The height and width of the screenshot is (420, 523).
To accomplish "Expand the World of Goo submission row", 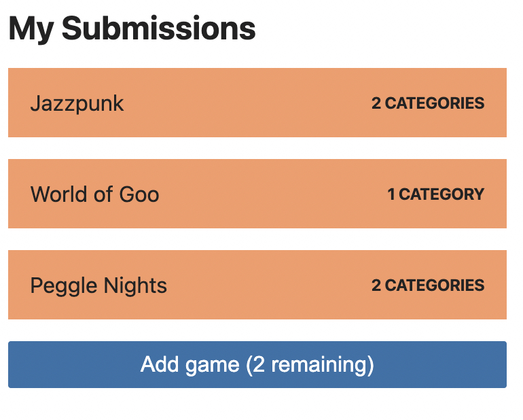I will tap(257, 194).
